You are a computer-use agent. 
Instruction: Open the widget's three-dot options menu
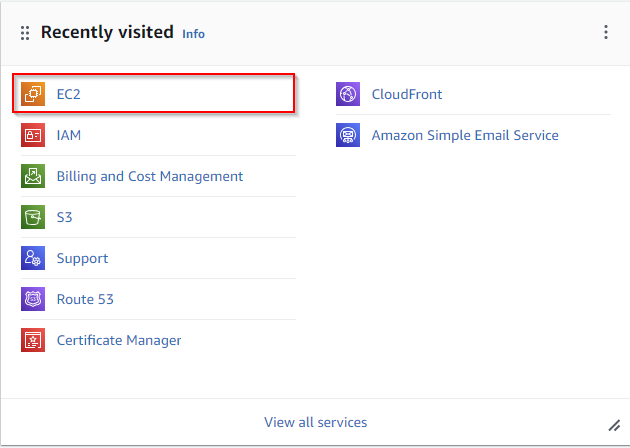pyautogui.click(x=605, y=32)
